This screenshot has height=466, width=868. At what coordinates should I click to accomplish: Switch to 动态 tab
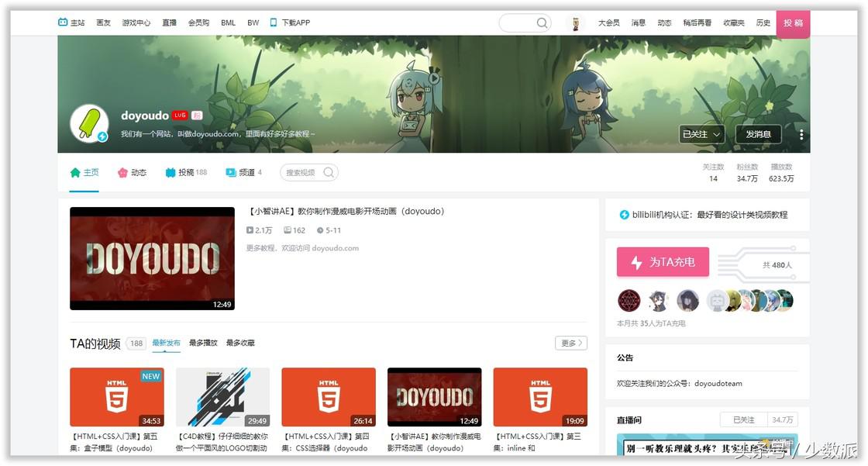tap(132, 172)
